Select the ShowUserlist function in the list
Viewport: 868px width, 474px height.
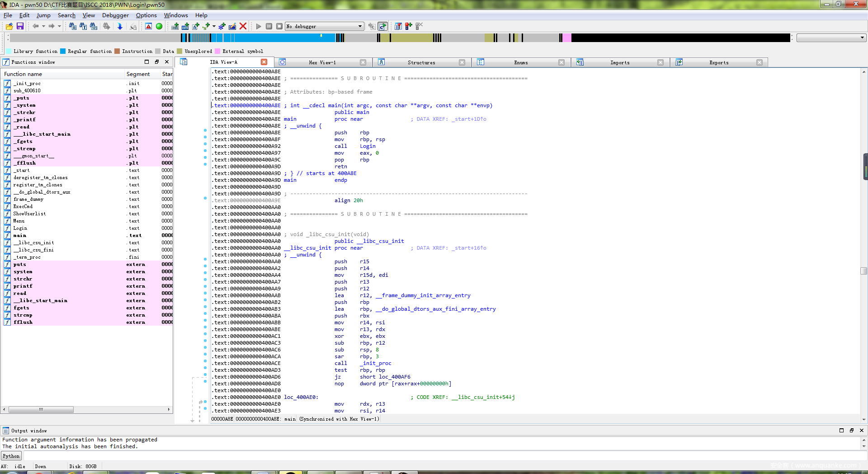[x=29, y=213]
